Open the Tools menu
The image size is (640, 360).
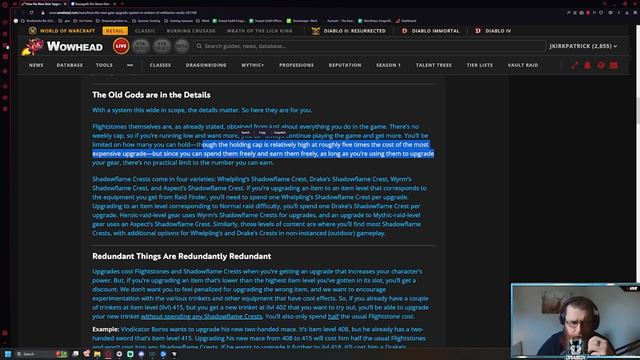[x=104, y=65]
